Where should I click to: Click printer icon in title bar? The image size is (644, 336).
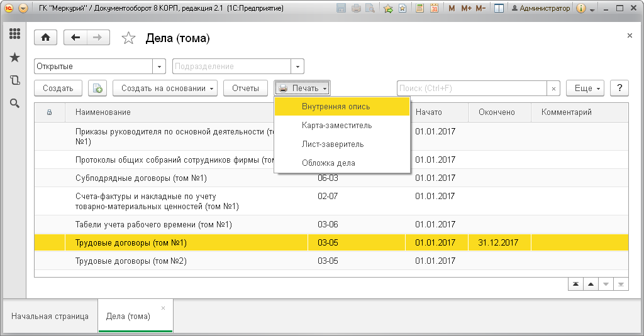click(x=356, y=8)
